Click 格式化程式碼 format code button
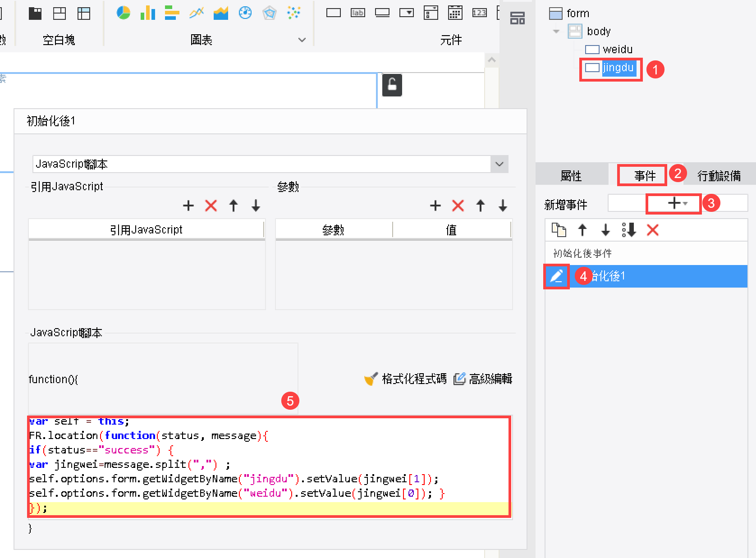The height and width of the screenshot is (558, 756). point(405,379)
